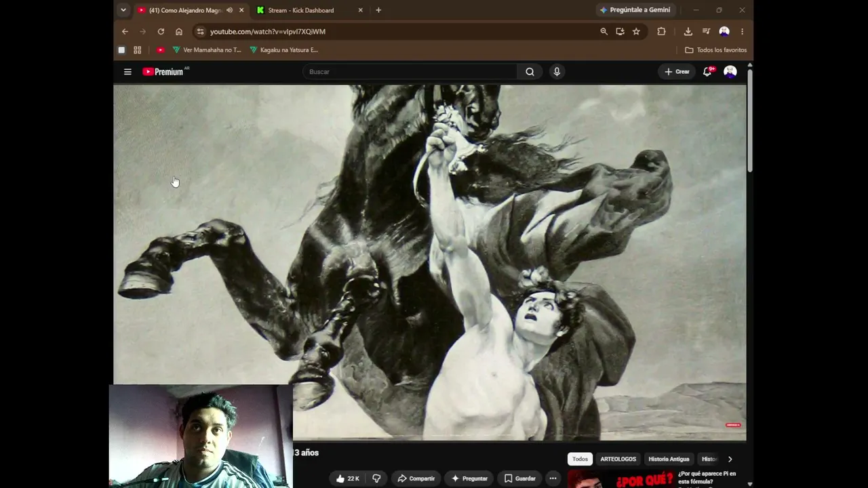Click the Pregúntale a Gemini button
Screen dimensions: 868x488
(x=635, y=10)
